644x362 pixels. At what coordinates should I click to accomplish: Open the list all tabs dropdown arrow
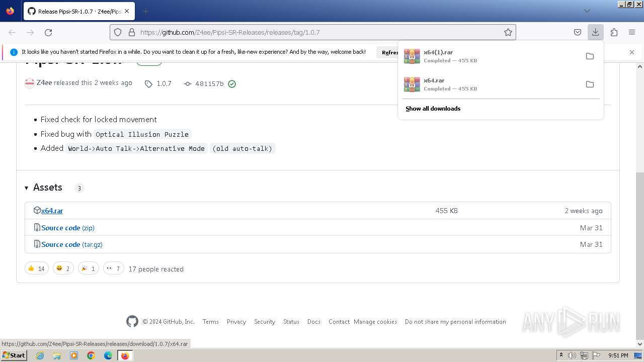click(x=587, y=11)
